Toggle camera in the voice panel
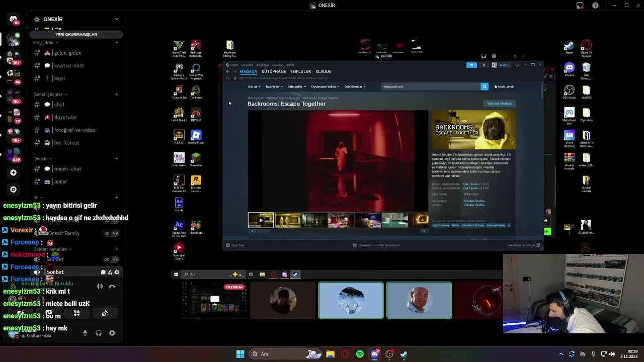This screenshot has height=362, width=644. point(20,313)
